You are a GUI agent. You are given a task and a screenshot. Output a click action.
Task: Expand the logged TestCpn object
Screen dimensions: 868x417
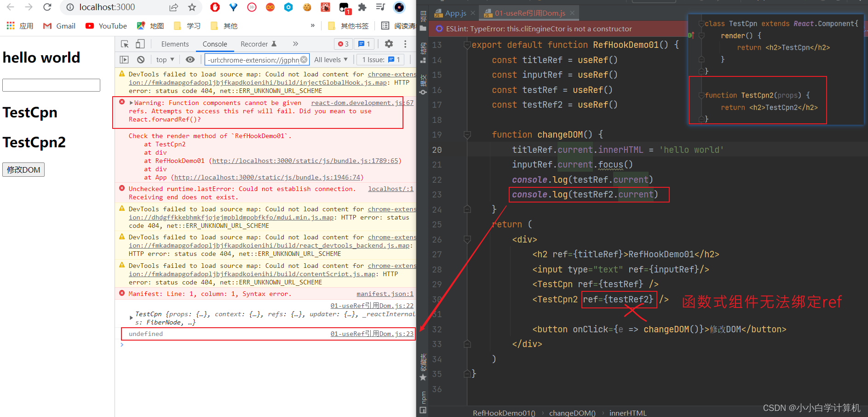[x=132, y=318]
